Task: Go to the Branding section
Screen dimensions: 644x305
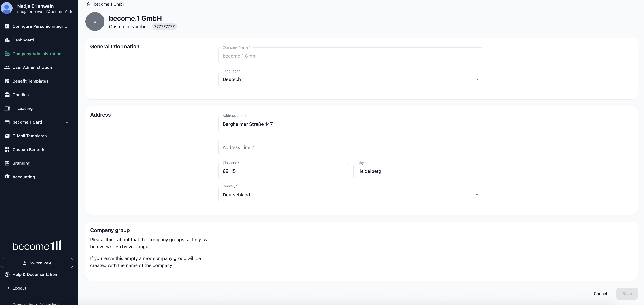Action: click(x=21, y=163)
